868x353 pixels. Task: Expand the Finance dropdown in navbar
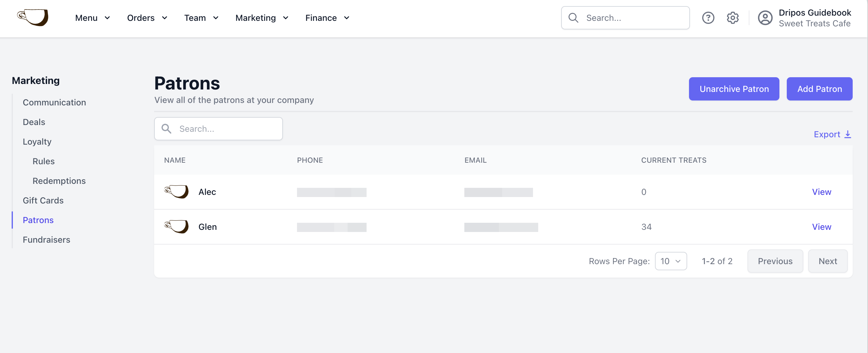328,18
